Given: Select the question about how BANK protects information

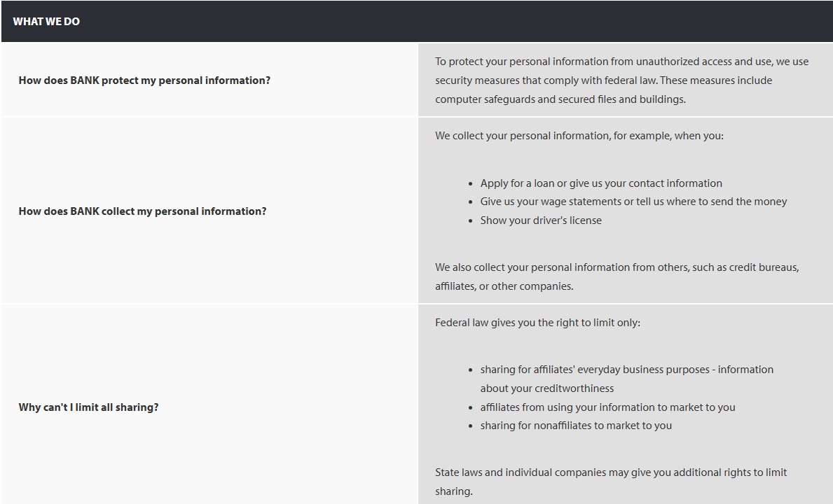Looking at the screenshot, I should coord(144,80).
